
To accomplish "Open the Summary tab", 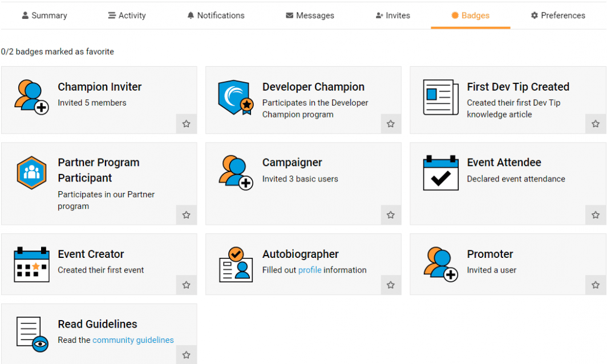I will coord(44,15).
